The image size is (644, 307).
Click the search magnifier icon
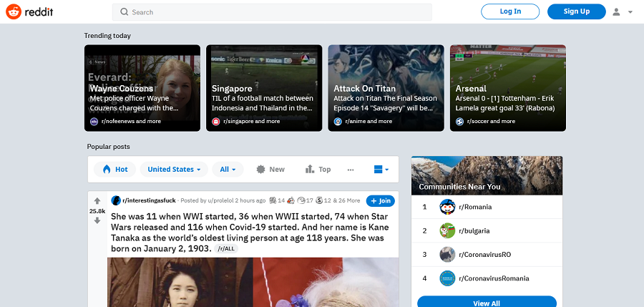click(124, 12)
